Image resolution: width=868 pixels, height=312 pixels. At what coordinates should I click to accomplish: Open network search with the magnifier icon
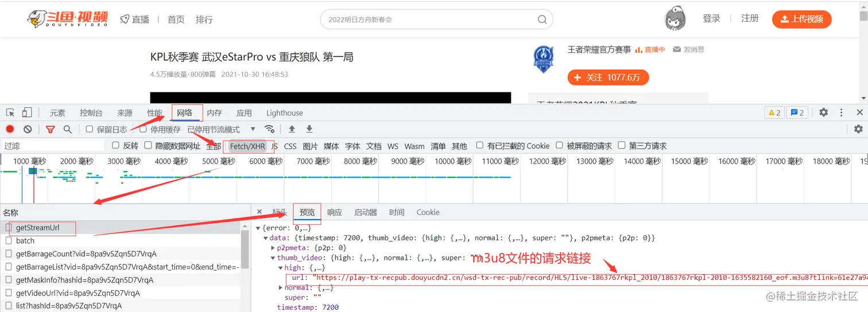(68, 129)
